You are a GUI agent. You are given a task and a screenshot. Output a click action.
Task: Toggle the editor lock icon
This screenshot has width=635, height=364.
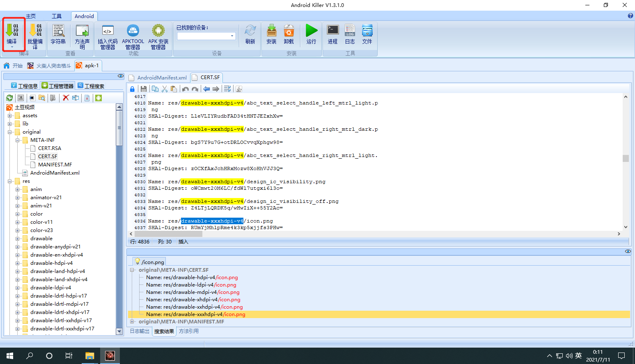(132, 89)
